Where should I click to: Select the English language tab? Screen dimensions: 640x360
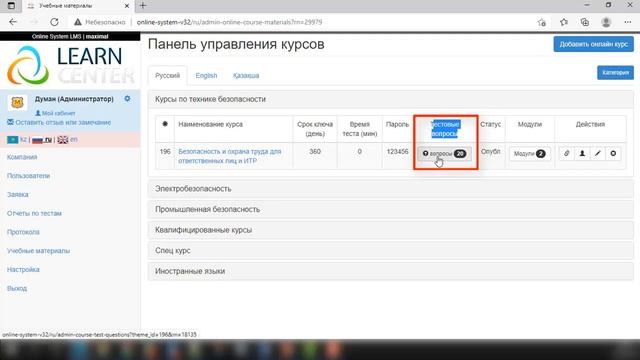pyautogui.click(x=206, y=76)
